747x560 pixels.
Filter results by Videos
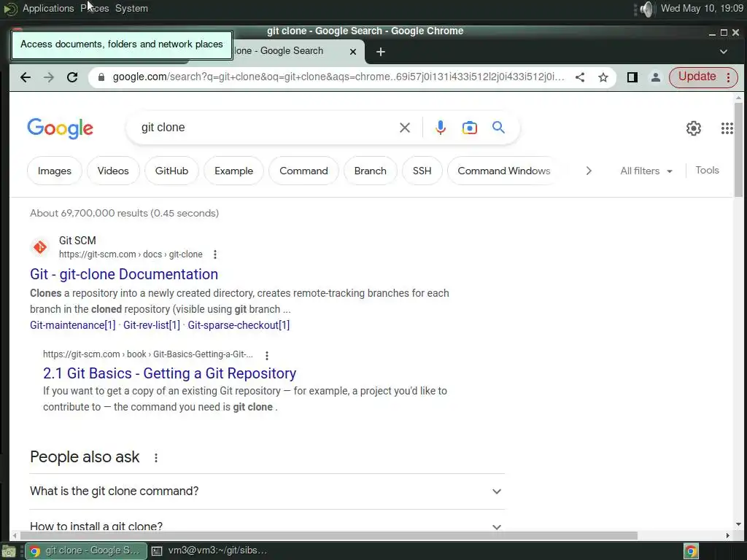tap(113, 171)
